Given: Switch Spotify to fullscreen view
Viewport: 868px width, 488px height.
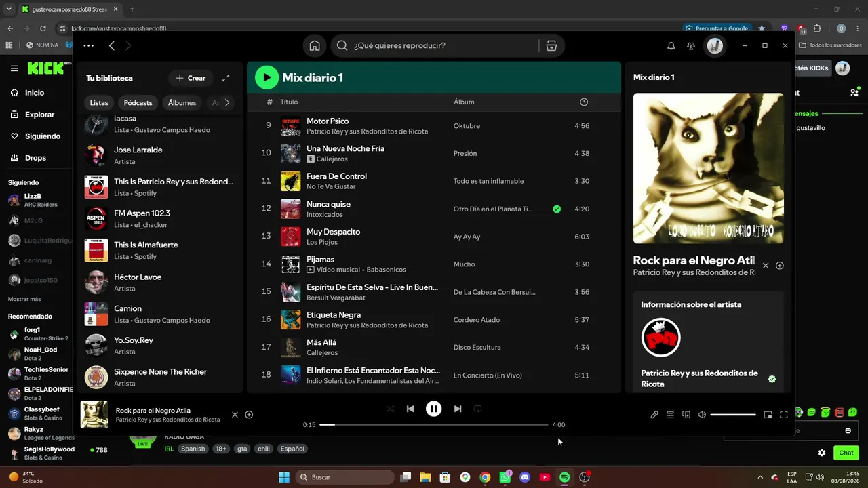Looking at the screenshot, I should pos(784,415).
